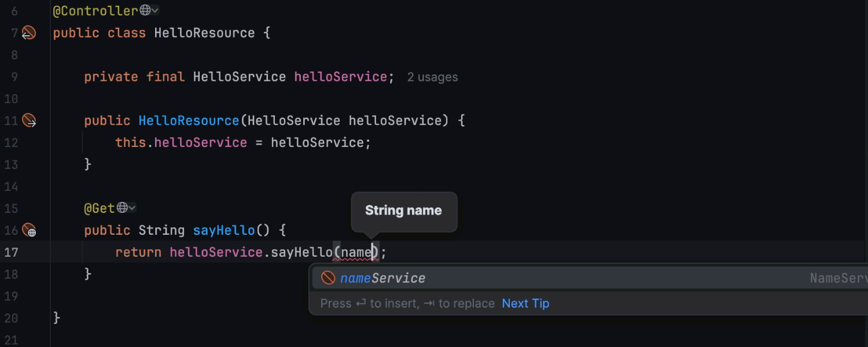Click the Next Tip link
This screenshot has height=347, width=868.
525,304
